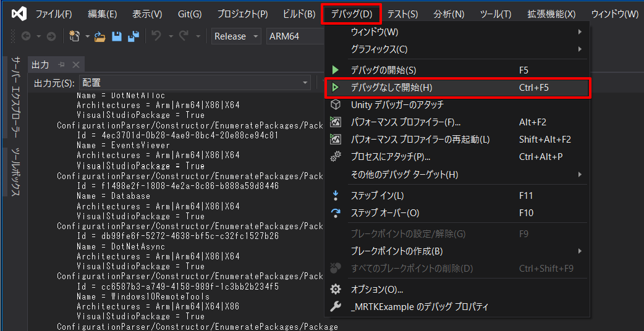Open the 表示(V) menu

[147, 14]
